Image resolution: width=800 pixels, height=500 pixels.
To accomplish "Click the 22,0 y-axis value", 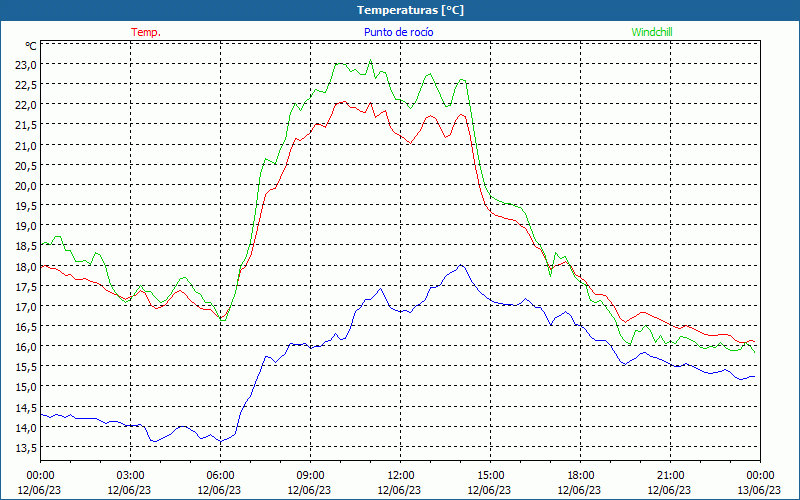I will (x=27, y=105).
